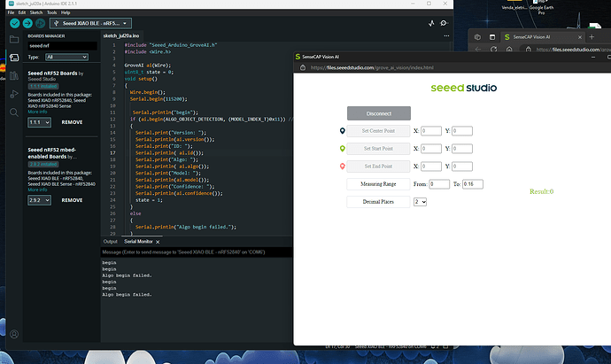The height and width of the screenshot is (364, 611).
Task: Click the browser home icon
Action: [x=509, y=49]
